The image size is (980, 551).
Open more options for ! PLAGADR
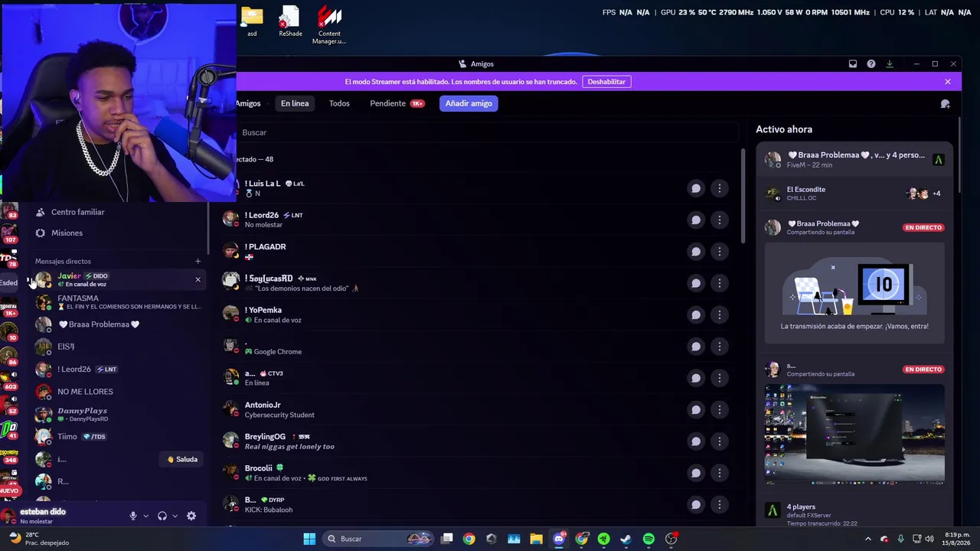point(720,252)
